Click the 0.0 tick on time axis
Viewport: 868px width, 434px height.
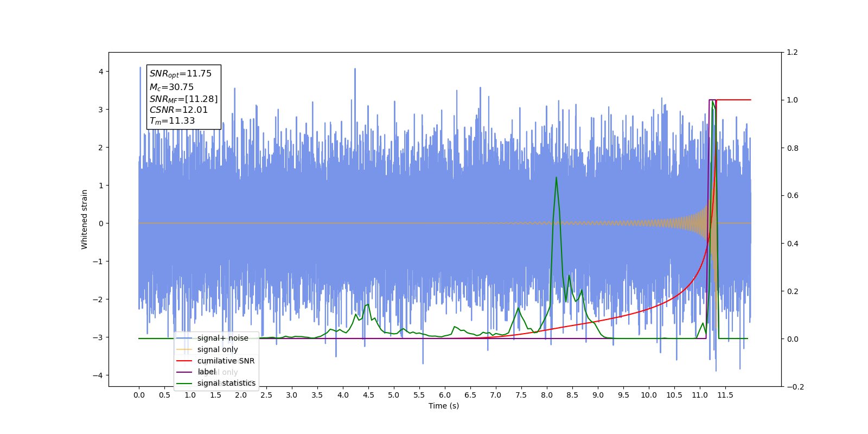point(139,395)
